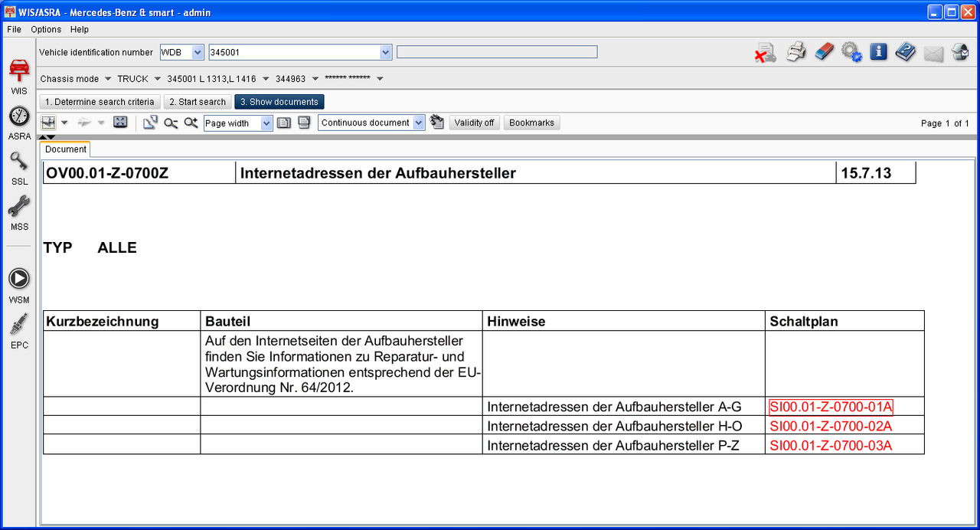Open the MSS wrench module
The height and width of the screenshot is (530, 980).
(x=19, y=212)
